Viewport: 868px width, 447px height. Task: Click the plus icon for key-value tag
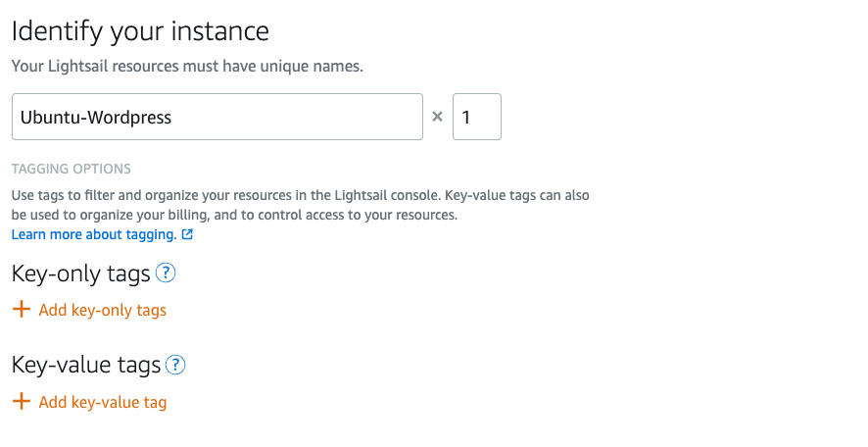(x=21, y=402)
